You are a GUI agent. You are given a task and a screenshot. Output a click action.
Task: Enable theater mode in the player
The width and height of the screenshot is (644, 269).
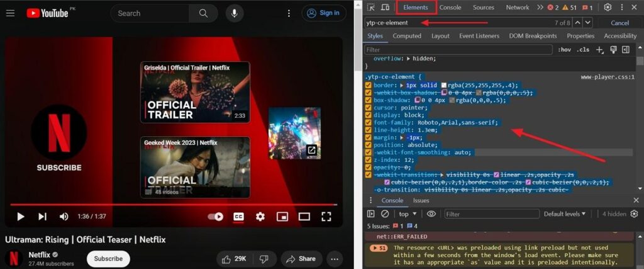pos(304,216)
